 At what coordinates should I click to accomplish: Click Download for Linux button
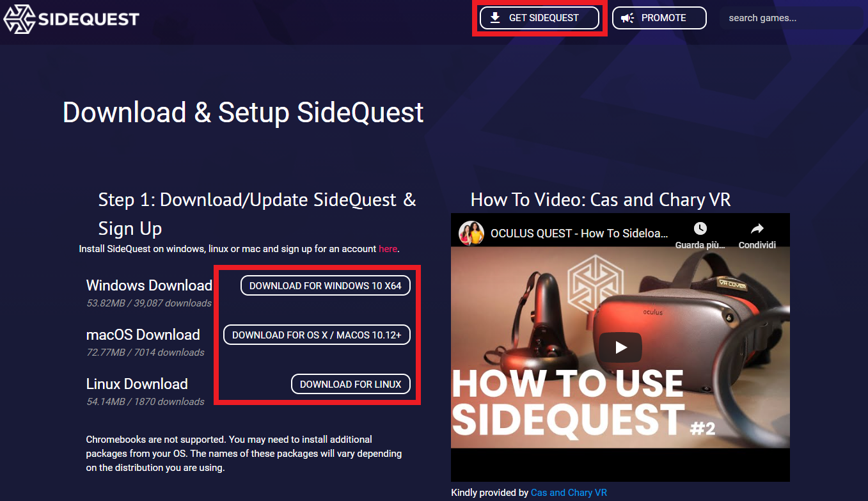pyautogui.click(x=351, y=384)
